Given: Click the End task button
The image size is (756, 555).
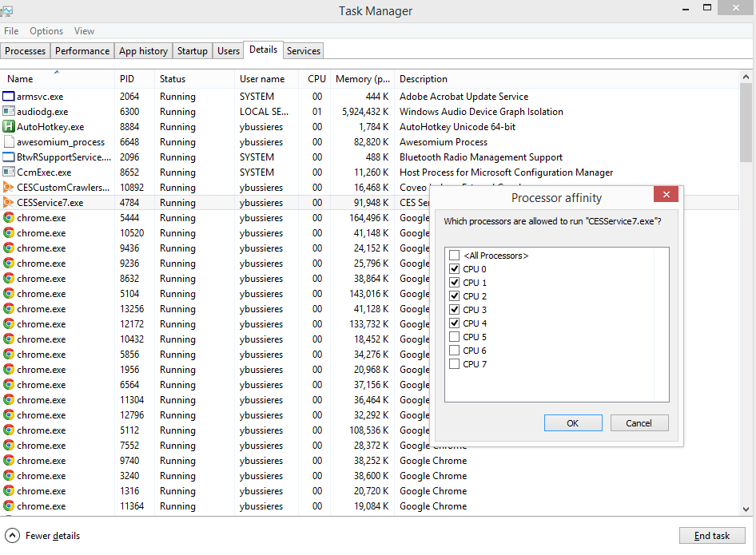Looking at the screenshot, I should [711, 536].
